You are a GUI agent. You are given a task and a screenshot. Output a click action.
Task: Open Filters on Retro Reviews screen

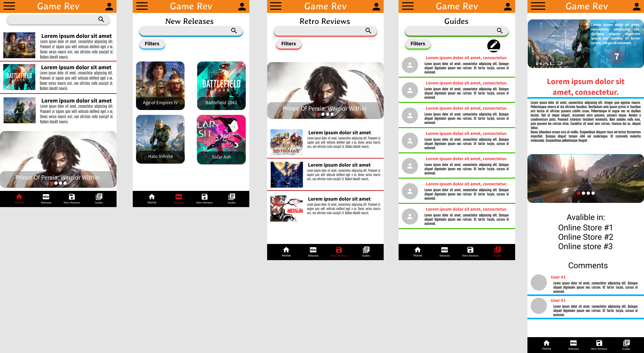288,44
